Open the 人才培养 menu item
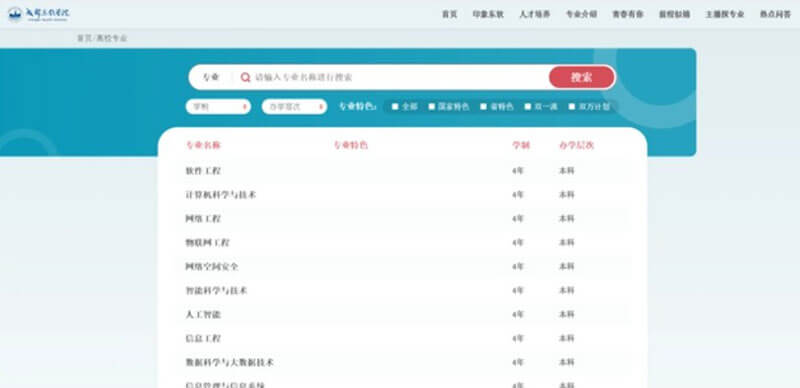The image size is (800, 388). (x=535, y=14)
